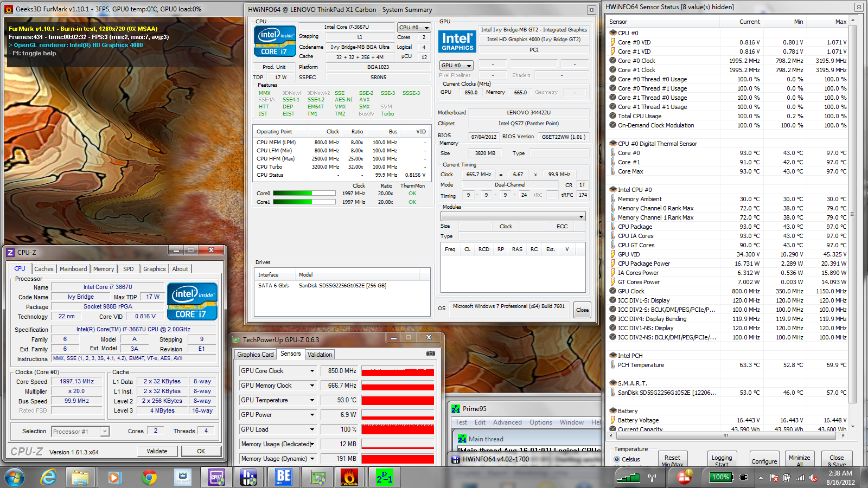Open Memory Usage (Dynamic) sensor dropdown
868x488 pixels.
(312, 459)
